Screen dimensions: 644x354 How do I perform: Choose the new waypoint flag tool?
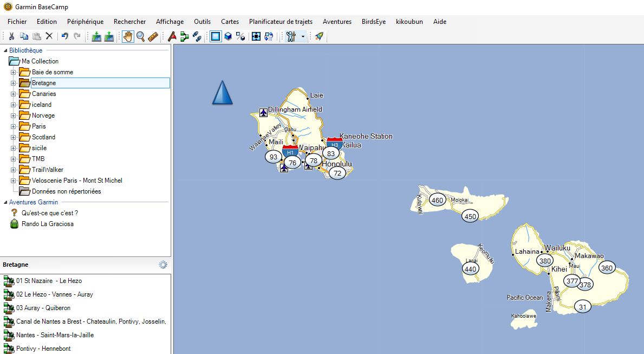pyautogui.click(x=172, y=36)
